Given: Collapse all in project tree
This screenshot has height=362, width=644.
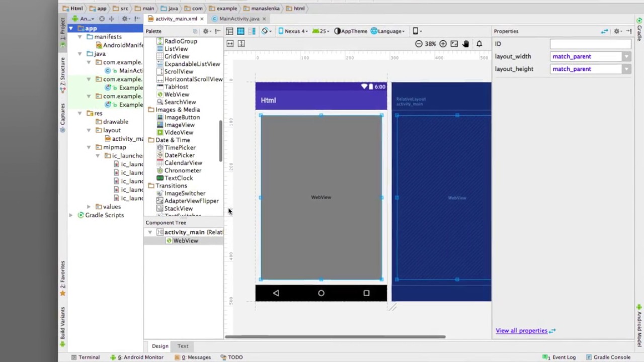Looking at the screenshot, I should [x=112, y=19].
